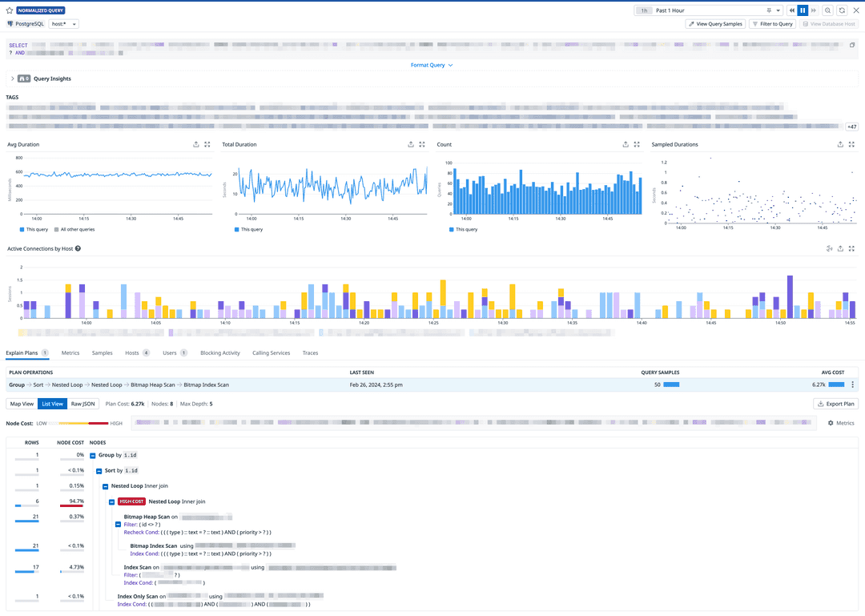865x616 pixels.
Task: Switch to the Blocking Activity tab
Action: coord(219,352)
